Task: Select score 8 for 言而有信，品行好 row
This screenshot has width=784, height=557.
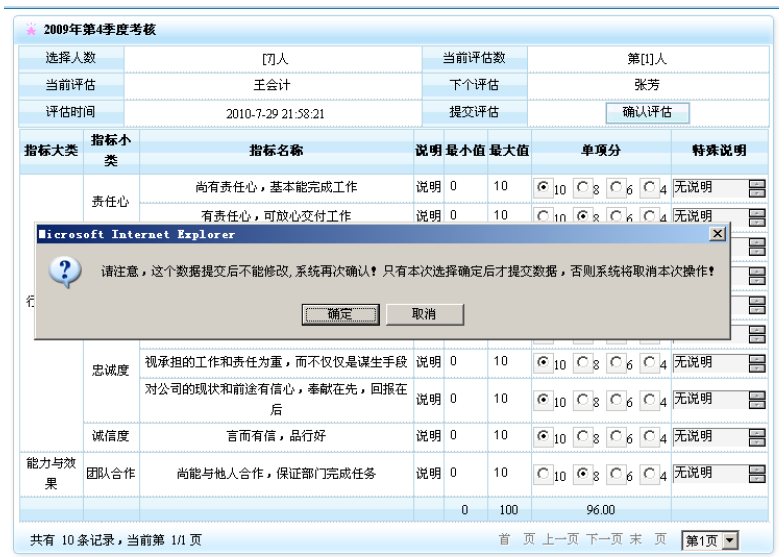Action: (582, 436)
